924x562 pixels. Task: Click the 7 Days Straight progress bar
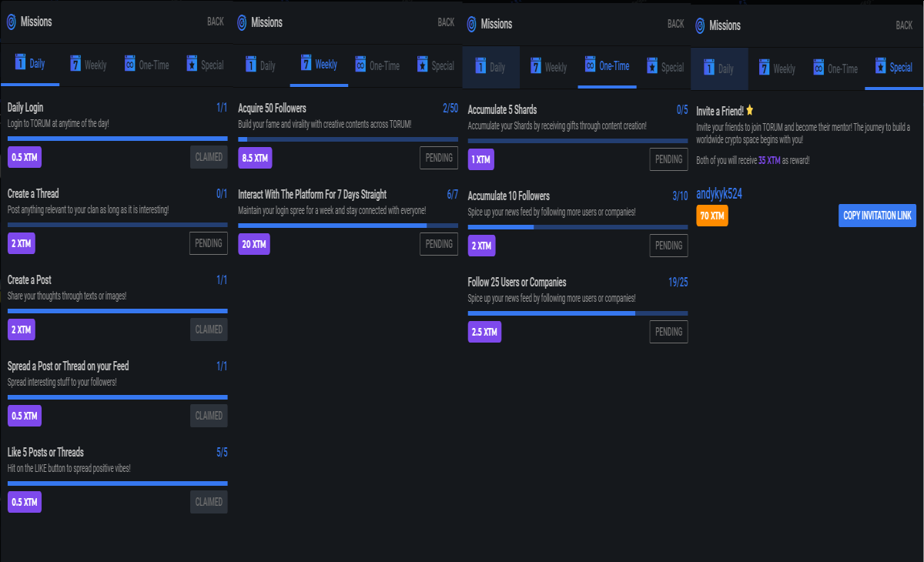tap(348, 226)
